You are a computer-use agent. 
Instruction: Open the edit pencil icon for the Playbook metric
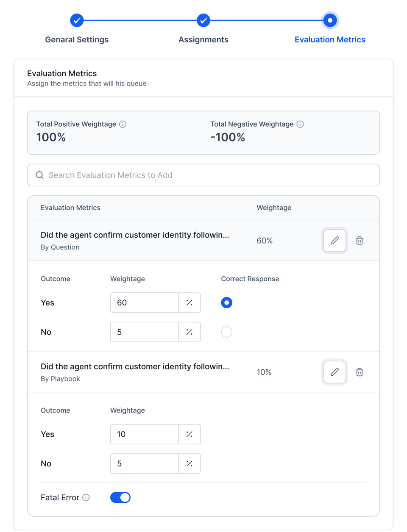334,372
